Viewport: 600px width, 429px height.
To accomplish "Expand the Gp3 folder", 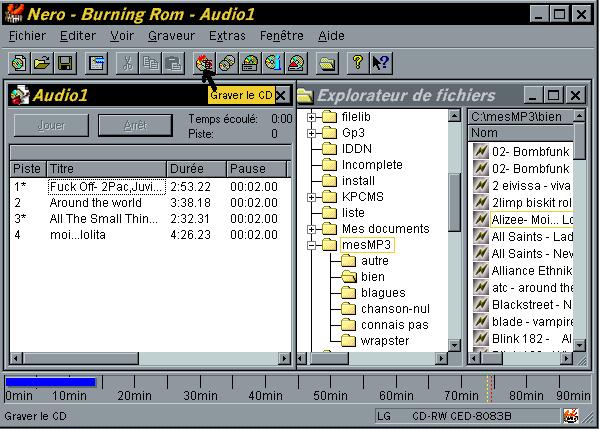I will coord(311,133).
